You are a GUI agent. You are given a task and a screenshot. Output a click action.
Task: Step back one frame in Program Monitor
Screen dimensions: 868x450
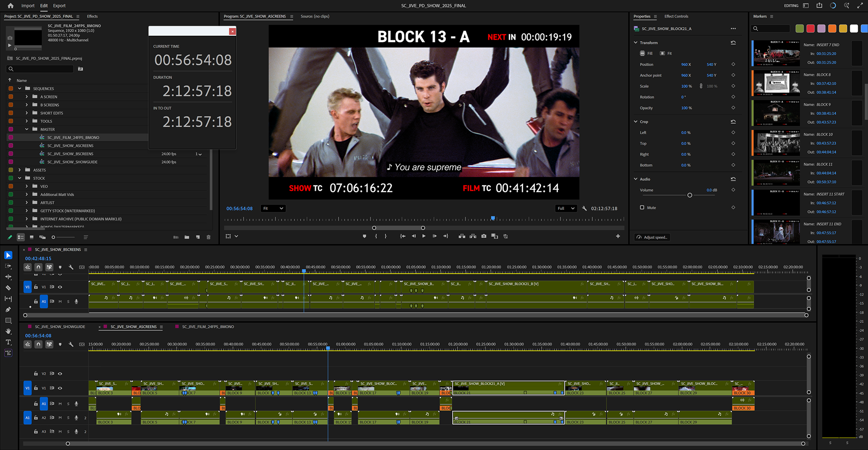point(413,236)
